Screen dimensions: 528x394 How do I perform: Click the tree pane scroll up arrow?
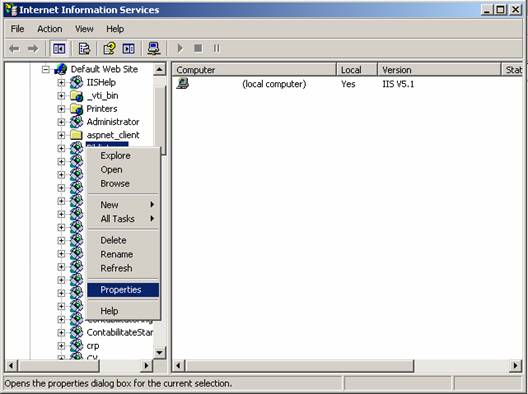tap(159, 70)
